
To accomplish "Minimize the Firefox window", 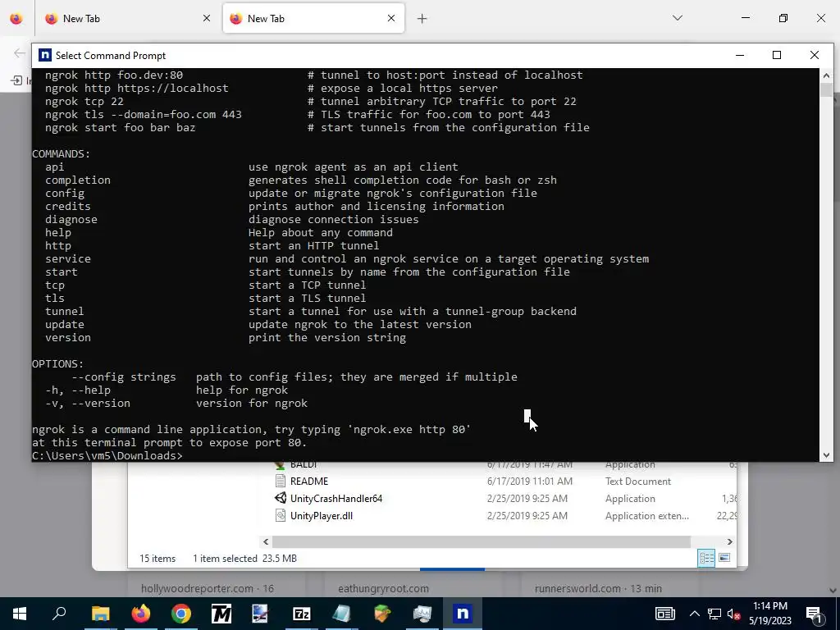I will (745, 18).
